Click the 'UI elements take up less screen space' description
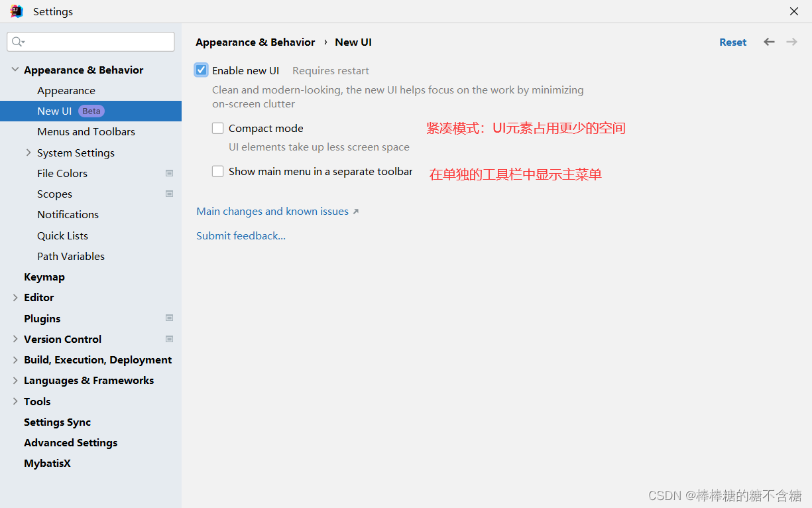 pyautogui.click(x=319, y=147)
